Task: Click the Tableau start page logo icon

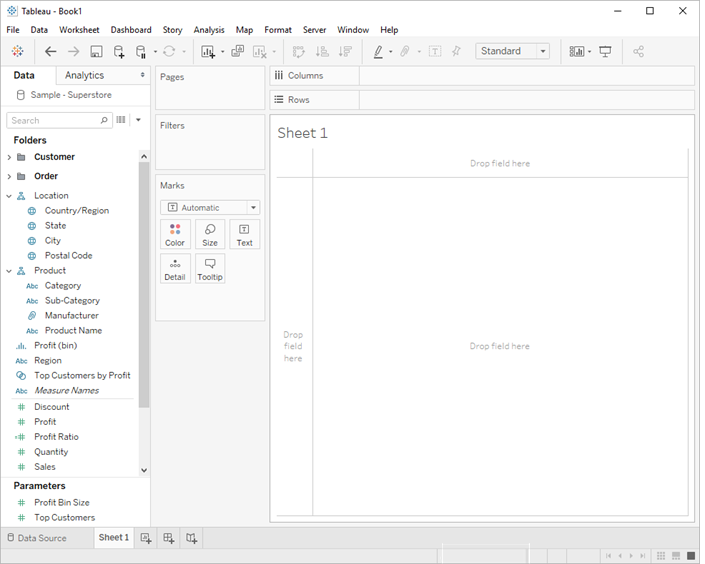Action: click(x=18, y=51)
